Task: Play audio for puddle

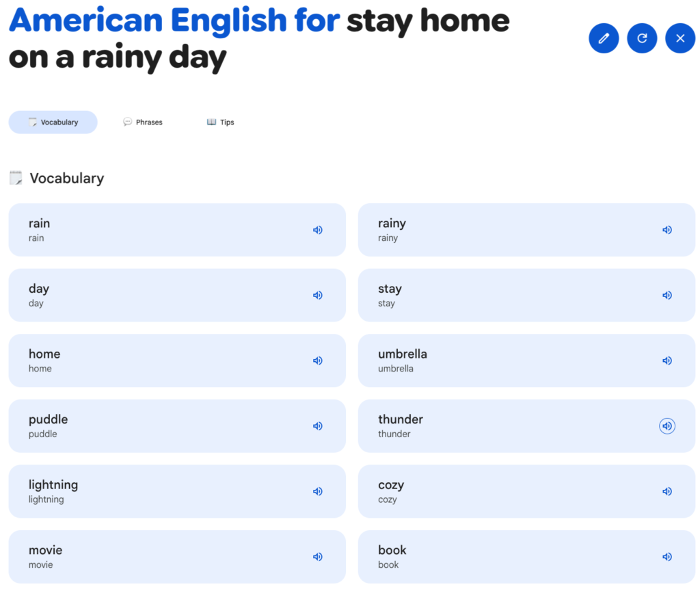Action: click(x=317, y=426)
